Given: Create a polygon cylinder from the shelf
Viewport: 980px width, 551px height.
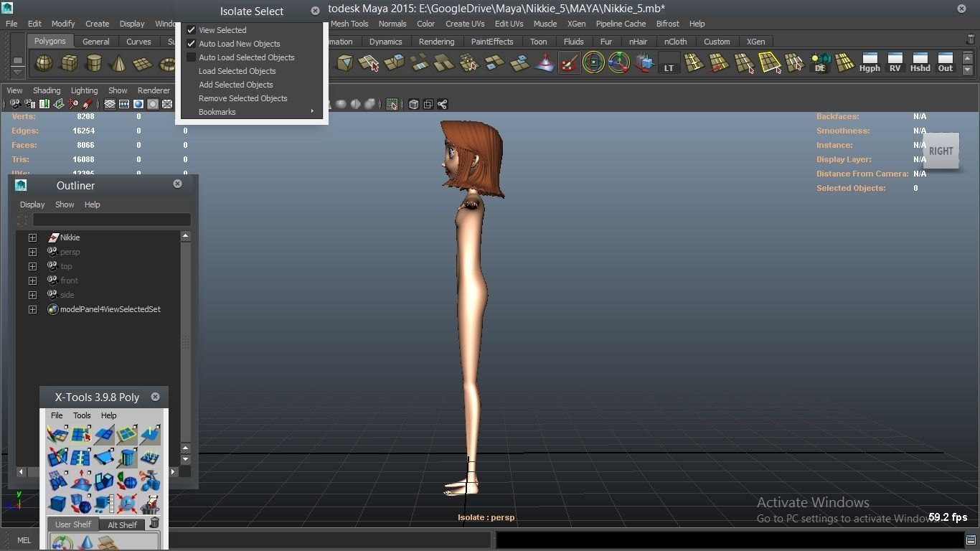Looking at the screenshot, I should point(93,64).
